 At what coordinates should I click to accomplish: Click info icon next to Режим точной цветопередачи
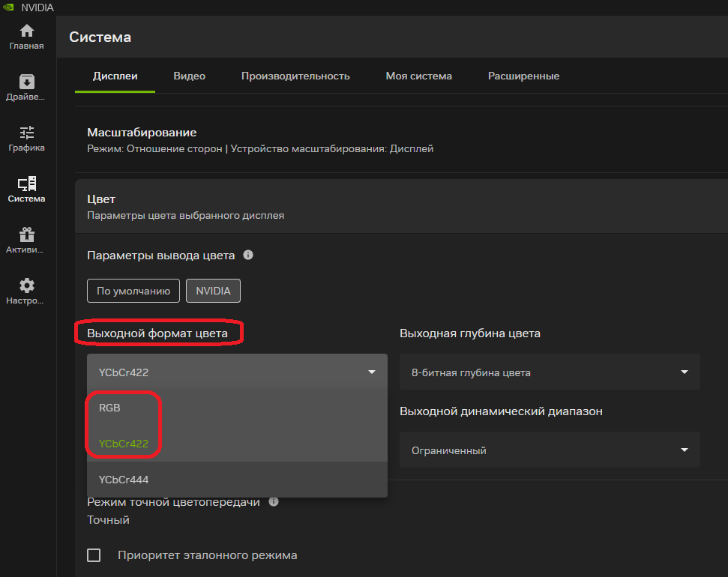(274, 501)
